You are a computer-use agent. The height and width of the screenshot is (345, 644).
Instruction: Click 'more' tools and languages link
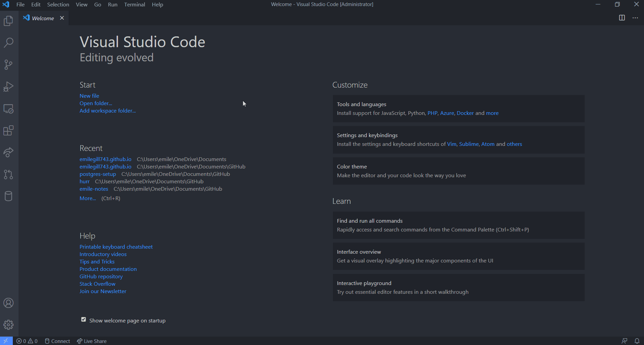(x=492, y=113)
